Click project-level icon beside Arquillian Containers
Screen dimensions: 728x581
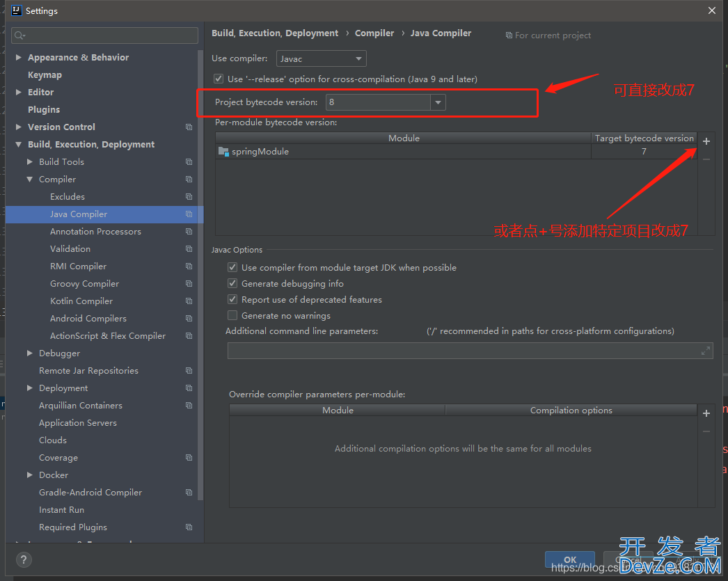pos(189,405)
